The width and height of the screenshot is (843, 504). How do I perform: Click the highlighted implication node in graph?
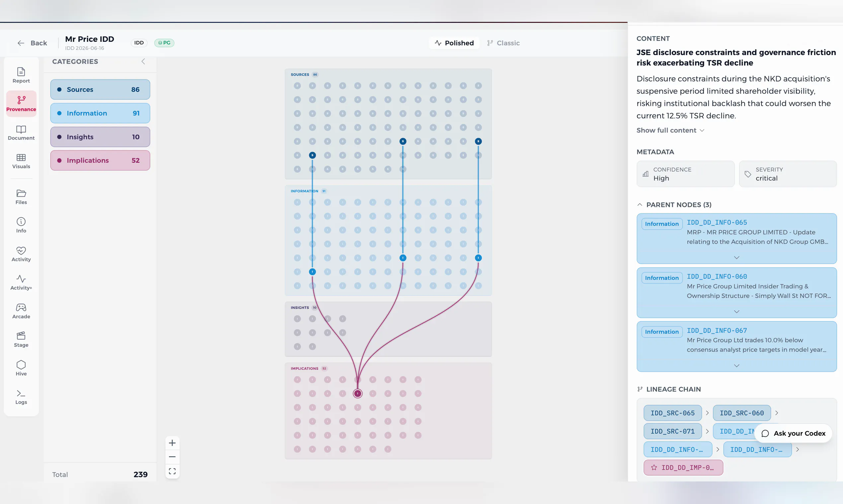click(x=357, y=394)
